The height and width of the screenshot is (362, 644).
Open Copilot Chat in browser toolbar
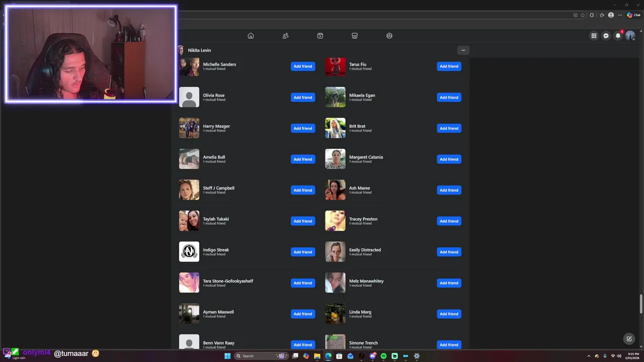coord(633,15)
